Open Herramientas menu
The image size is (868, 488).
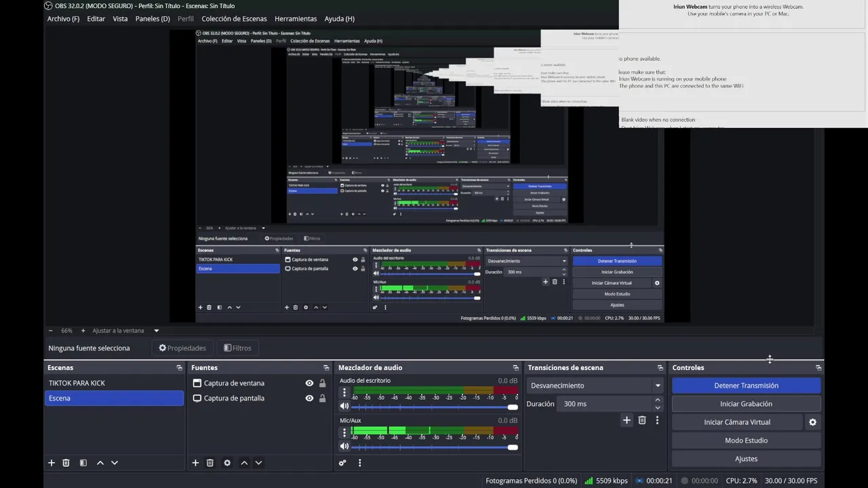point(296,19)
